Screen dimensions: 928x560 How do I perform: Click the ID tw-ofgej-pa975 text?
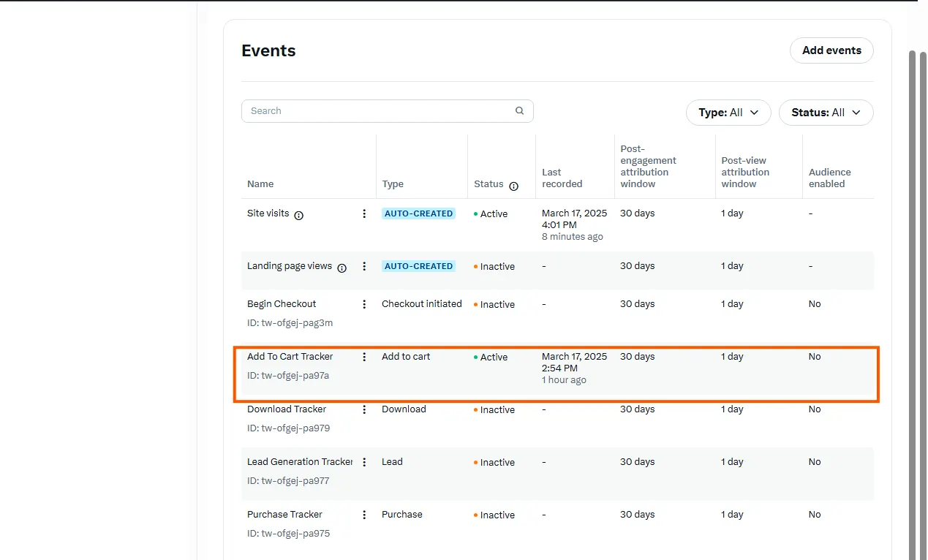288,534
